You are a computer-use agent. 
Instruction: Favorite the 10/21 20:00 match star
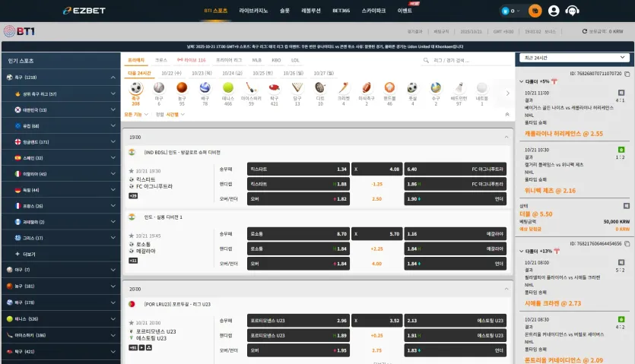[132, 323]
